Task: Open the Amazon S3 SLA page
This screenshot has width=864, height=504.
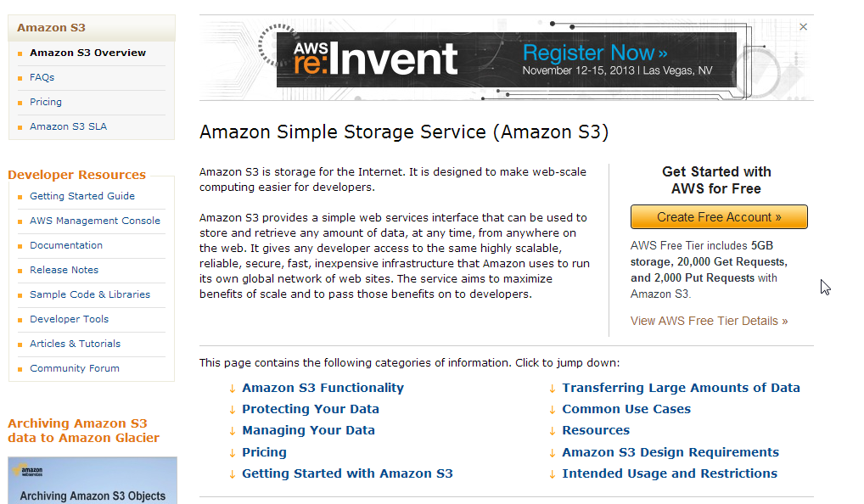Action: pyautogui.click(x=68, y=126)
